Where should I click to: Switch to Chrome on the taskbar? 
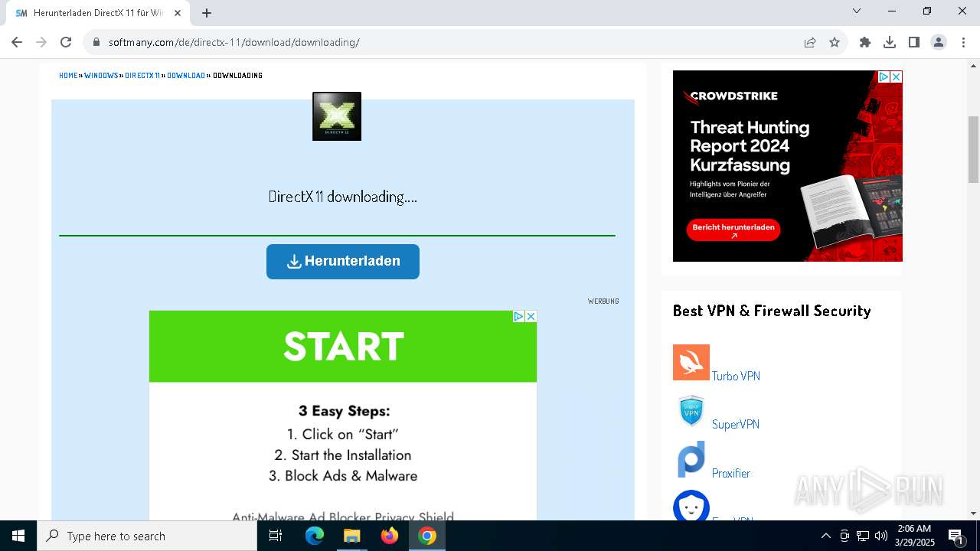pos(427,536)
